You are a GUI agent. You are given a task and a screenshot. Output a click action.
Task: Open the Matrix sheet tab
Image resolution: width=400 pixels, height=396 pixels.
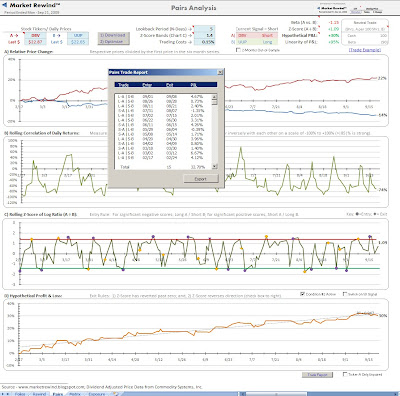75,394
